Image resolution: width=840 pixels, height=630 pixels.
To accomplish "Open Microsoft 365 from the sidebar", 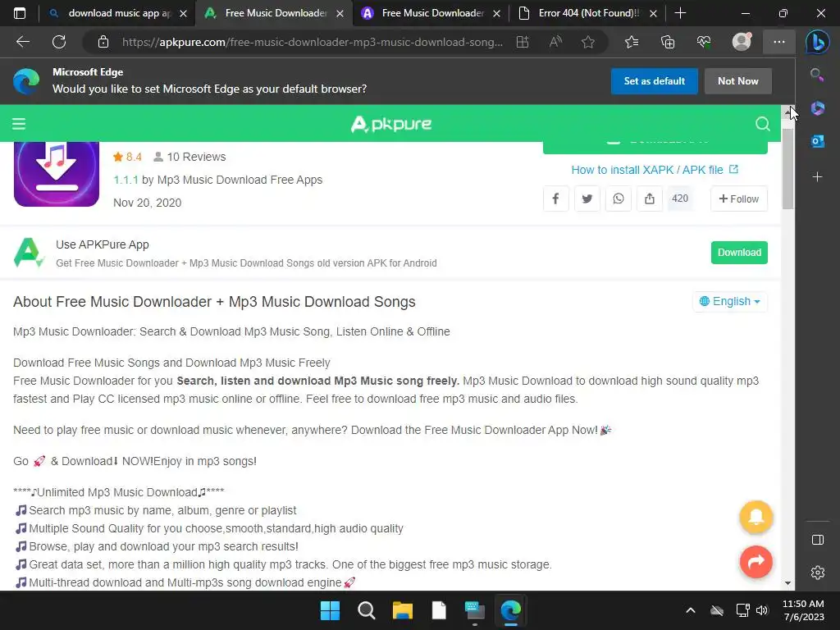I will coord(818,108).
